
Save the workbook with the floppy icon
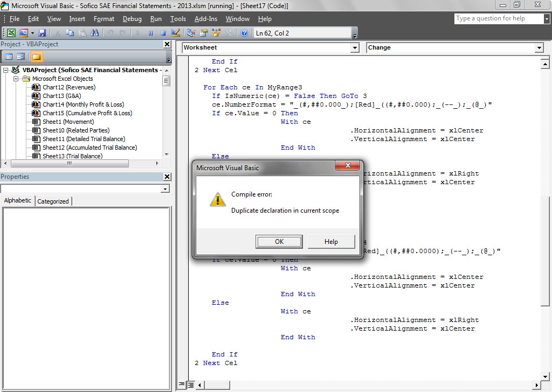(42, 33)
